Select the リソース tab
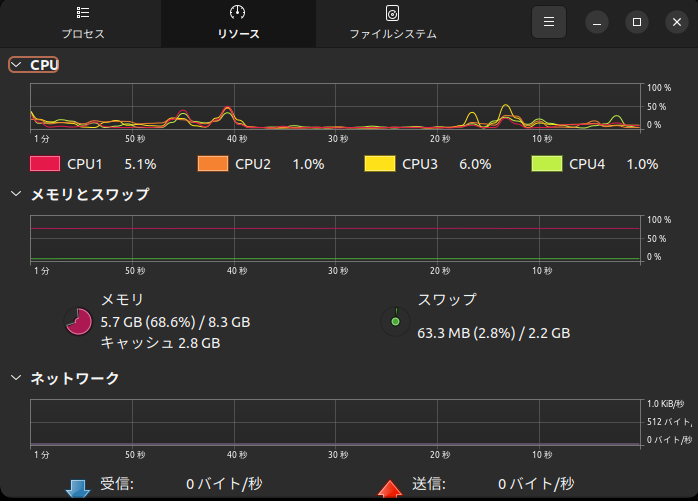Viewport: 698px width, 501px height. (238, 23)
